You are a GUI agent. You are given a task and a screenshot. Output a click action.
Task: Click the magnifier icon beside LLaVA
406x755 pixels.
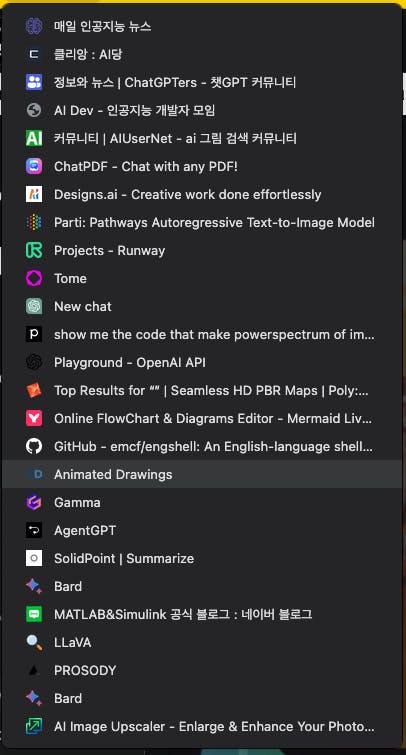point(34,642)
